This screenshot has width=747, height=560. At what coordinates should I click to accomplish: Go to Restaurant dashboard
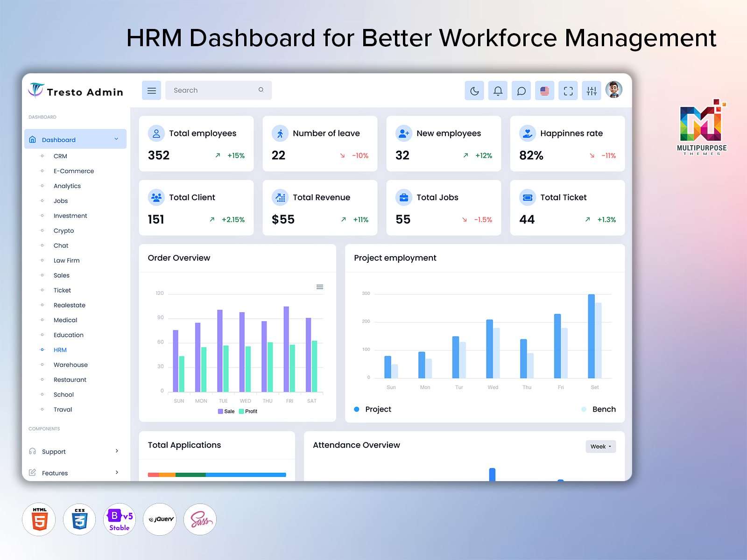pos(70,380)
